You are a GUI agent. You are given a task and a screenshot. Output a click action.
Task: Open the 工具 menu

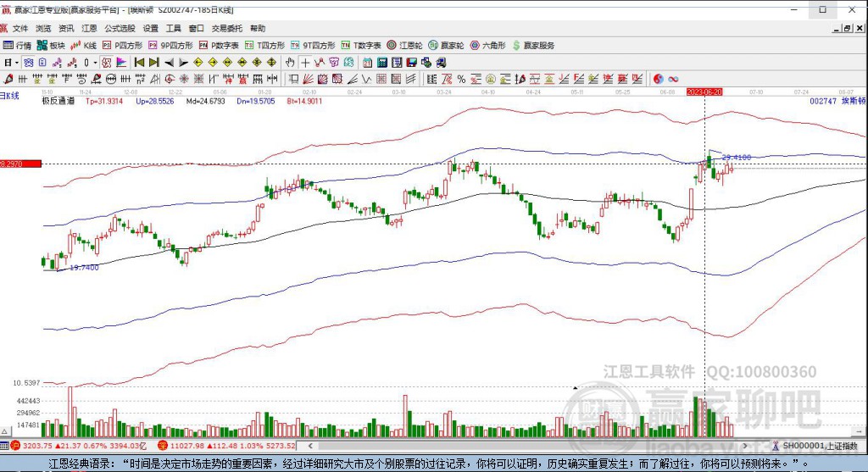point(174,28)
